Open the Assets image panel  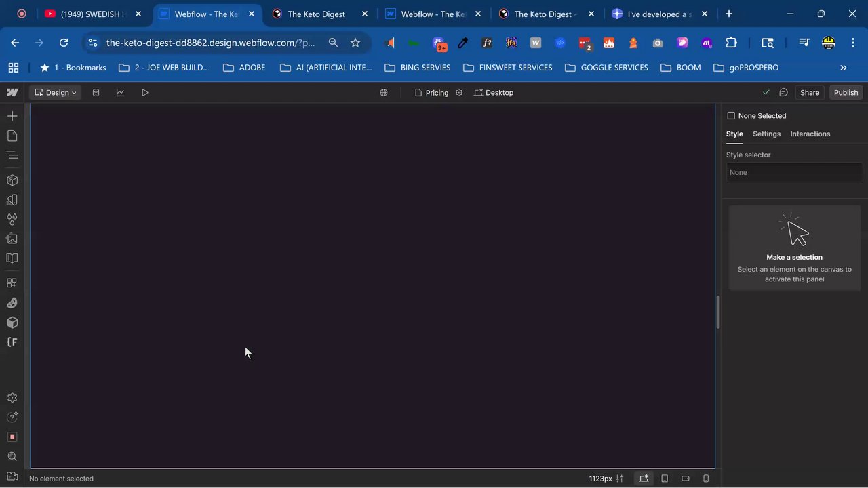(12, 239)
